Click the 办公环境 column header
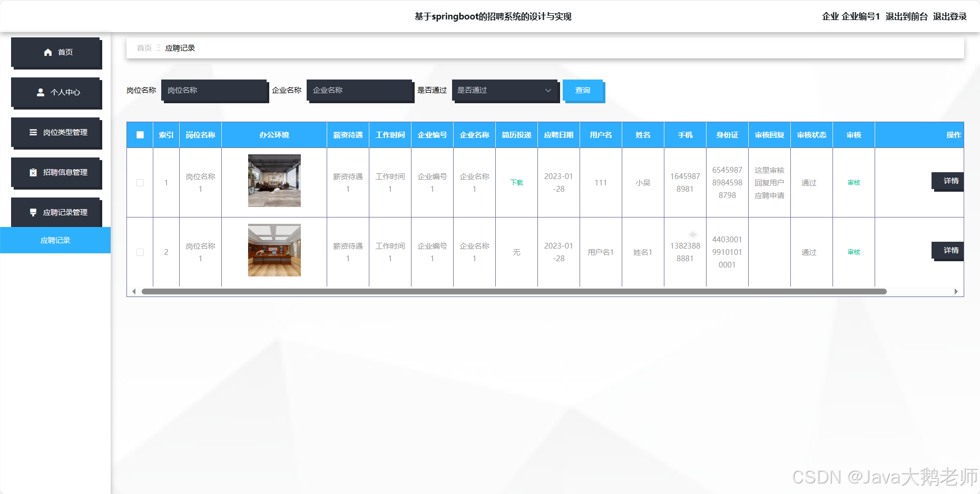The height and width of the screenshot is (494, 980). coord(275,135)
